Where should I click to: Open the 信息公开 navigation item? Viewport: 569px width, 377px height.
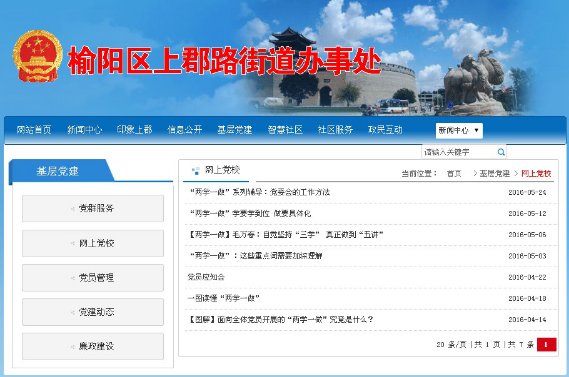185,130
